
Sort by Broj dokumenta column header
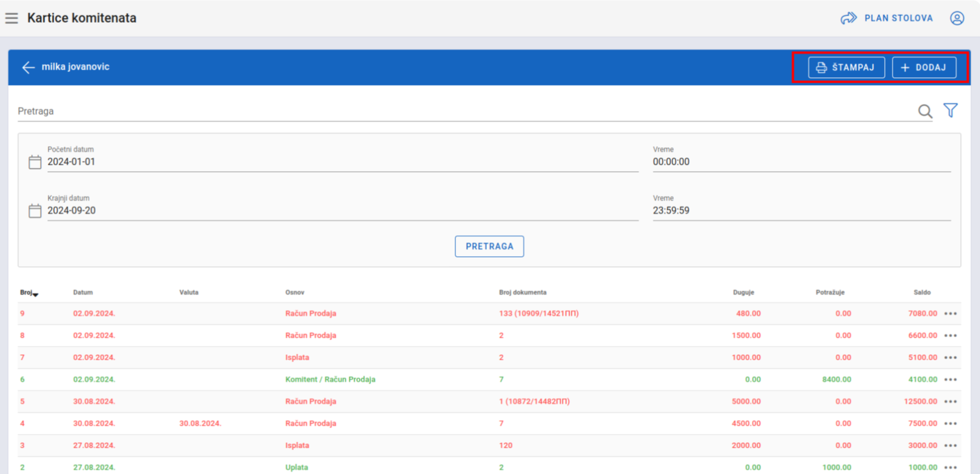point(523,293)
